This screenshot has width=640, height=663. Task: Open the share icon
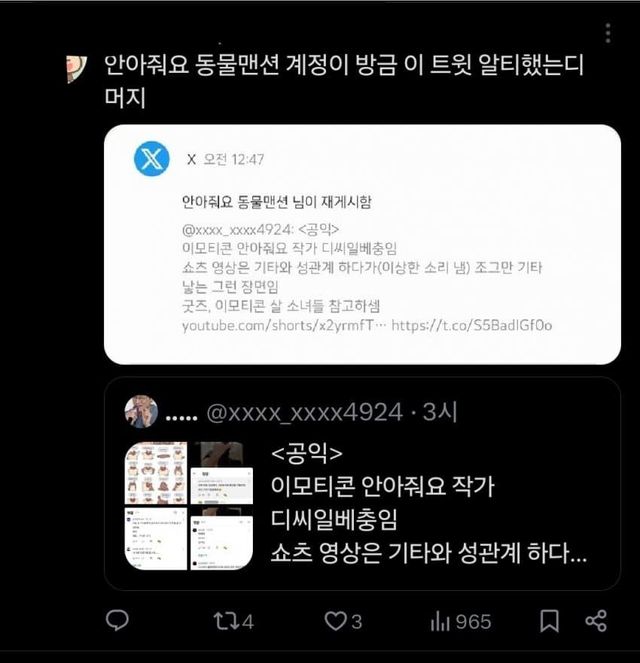pyautogui.click(x=596, y=621)
